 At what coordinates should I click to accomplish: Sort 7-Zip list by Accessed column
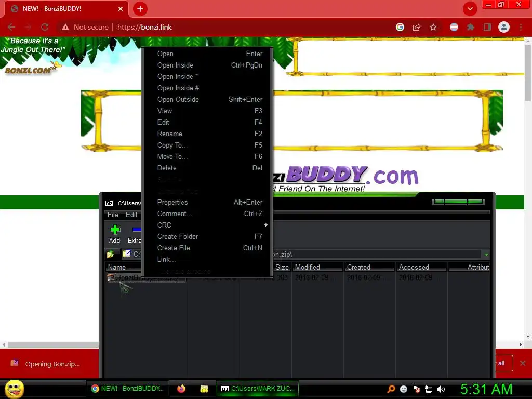pos(421,268)
